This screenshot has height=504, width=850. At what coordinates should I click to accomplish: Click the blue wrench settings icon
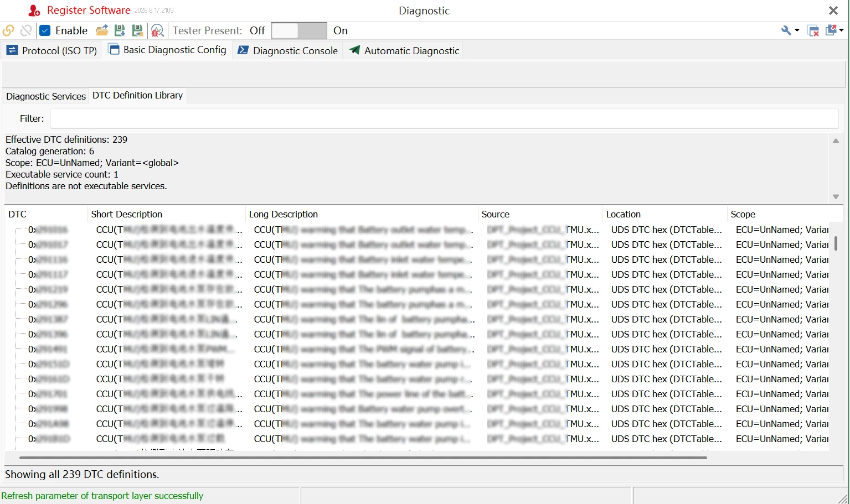tap(786, 30)
